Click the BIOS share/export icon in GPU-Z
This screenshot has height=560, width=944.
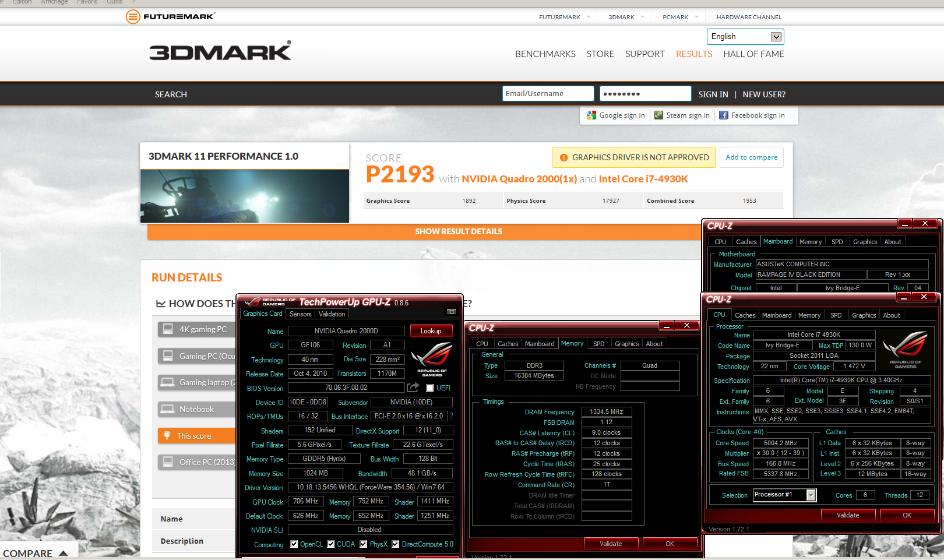(413, 388)
